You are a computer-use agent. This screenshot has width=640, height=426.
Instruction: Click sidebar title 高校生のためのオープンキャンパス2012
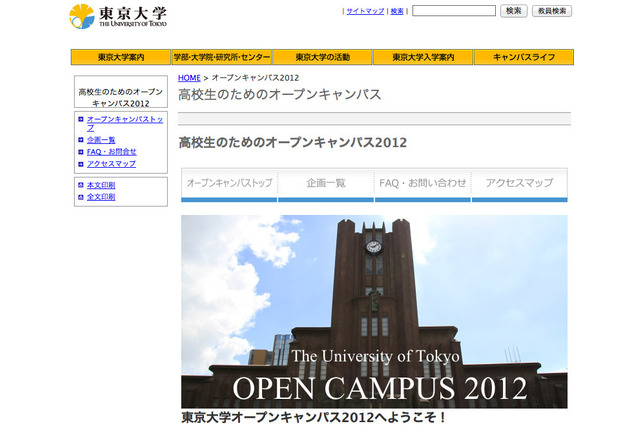point(121,98)
